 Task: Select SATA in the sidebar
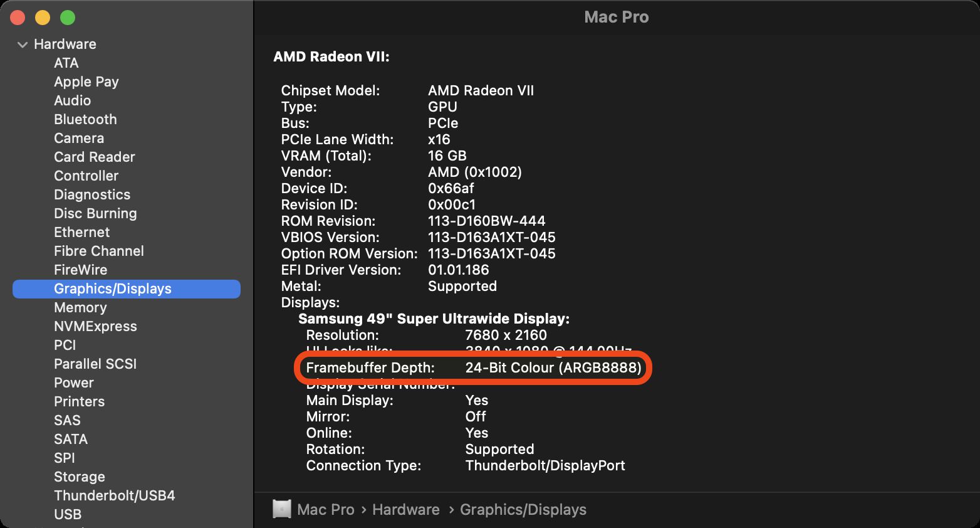pyautogui.click(x=71, y=440)
